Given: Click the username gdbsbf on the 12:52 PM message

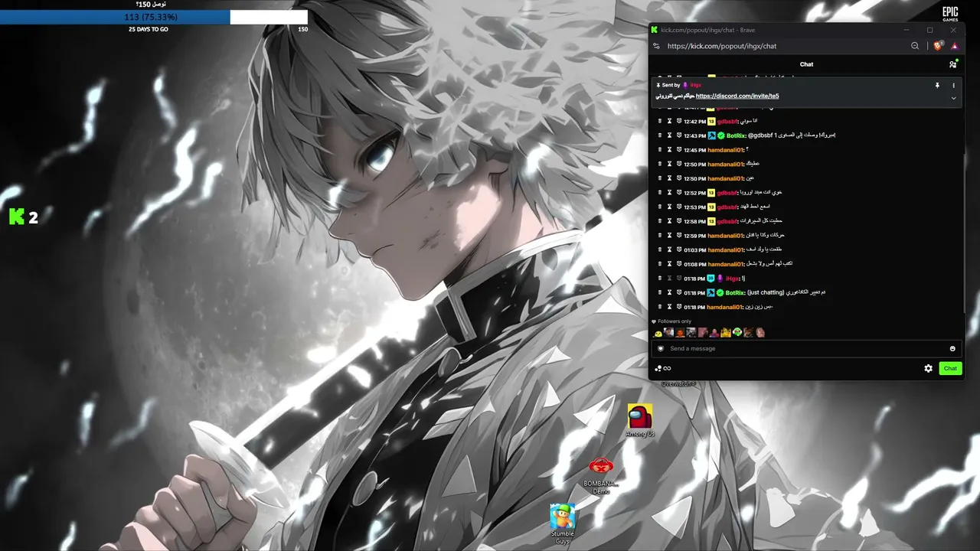Looking at the screenshot, I should [727, 193].
